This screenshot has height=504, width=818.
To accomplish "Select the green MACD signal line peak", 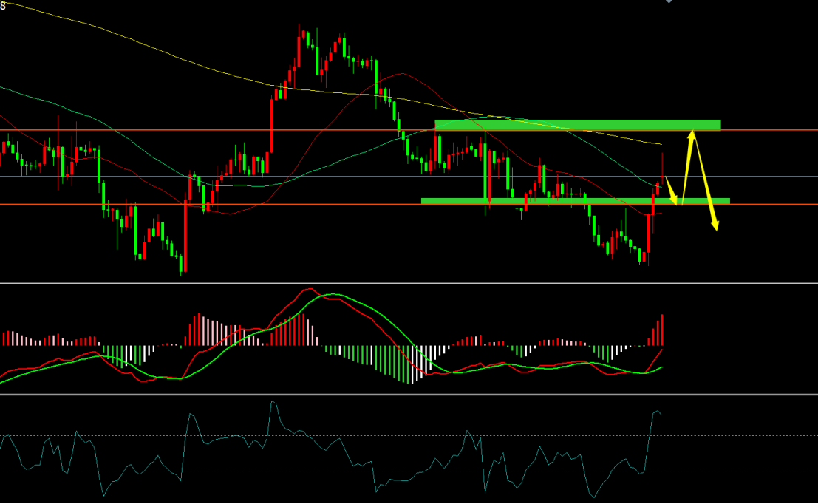I will 333,295.
